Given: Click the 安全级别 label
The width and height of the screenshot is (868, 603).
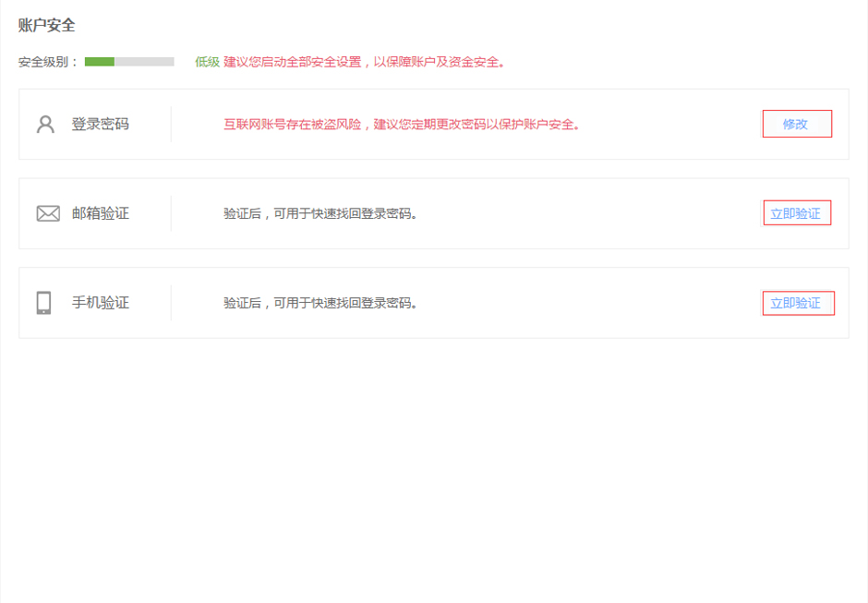Looking at the screenshot, I should click(48, 62).
